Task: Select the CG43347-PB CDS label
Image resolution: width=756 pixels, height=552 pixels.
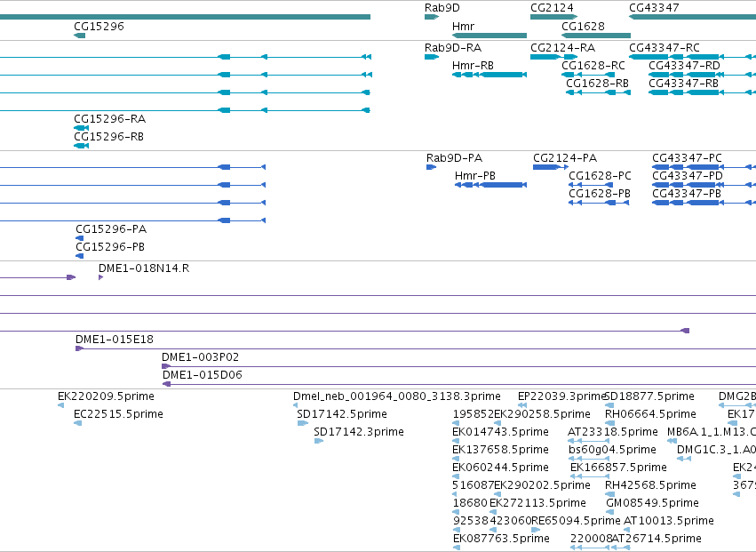Action: pyautogui.click(x=687, y=194)
